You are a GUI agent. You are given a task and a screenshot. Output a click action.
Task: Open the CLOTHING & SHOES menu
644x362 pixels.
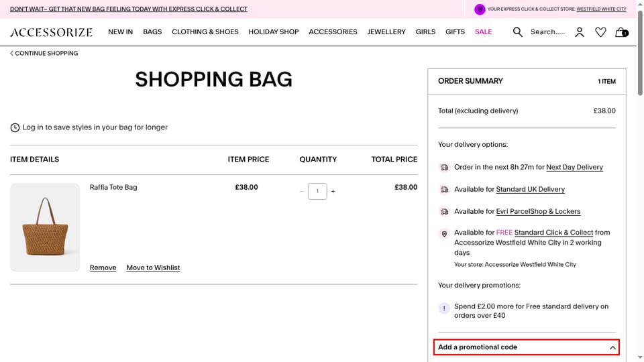coord(205,32)
